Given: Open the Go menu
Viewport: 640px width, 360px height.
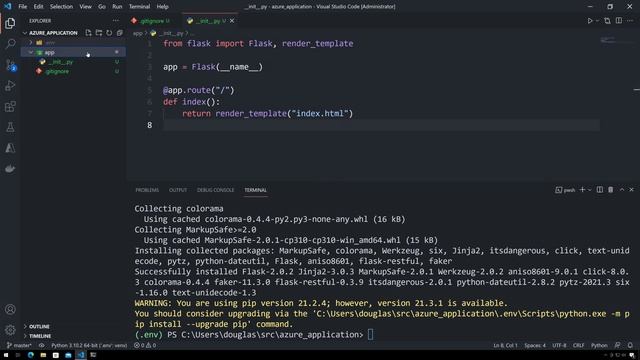Looking at the screenshot, I should (x=102, y=7).
